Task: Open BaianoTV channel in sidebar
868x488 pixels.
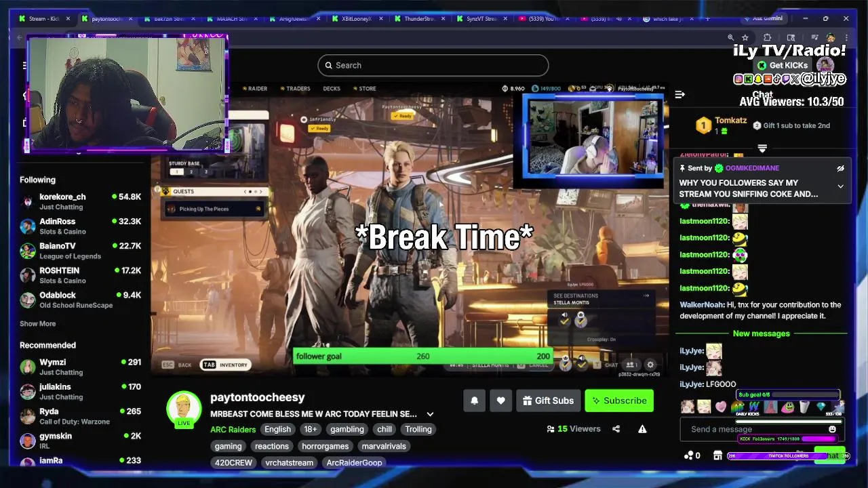Action: [80, 251]
